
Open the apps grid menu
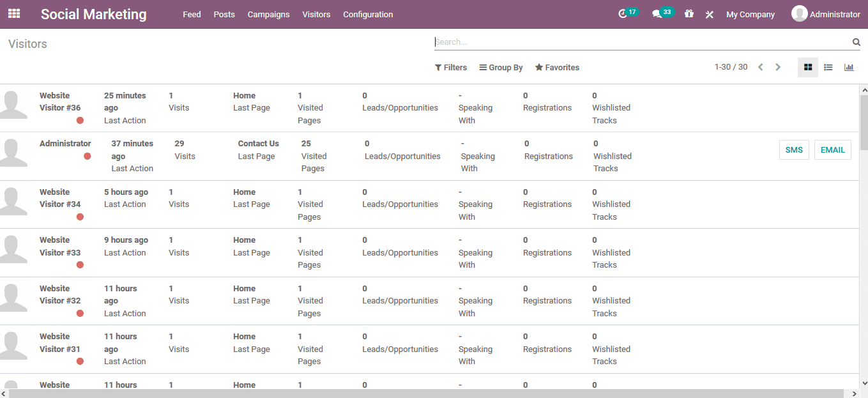pos(14,13)
